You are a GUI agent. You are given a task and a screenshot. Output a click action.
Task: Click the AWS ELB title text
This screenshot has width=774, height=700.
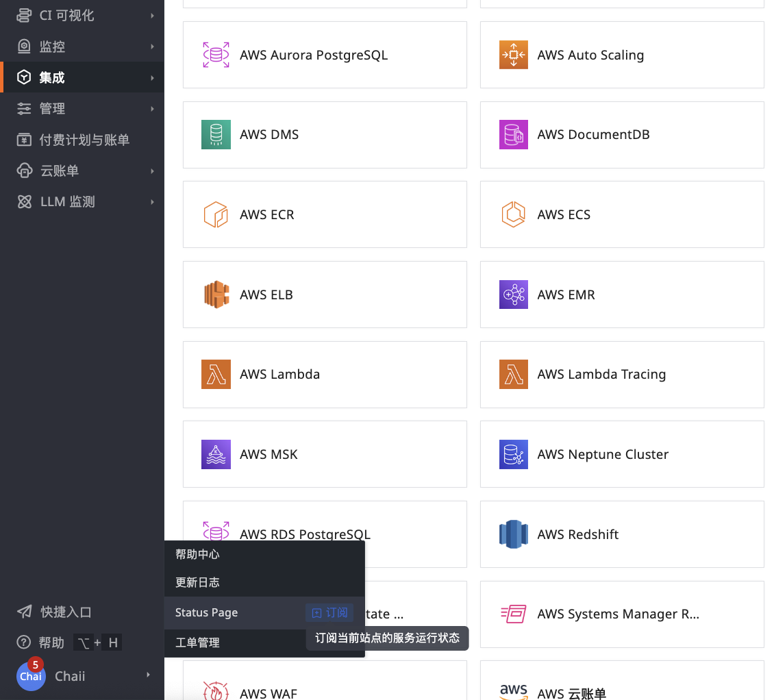click(x=266, y=295)
